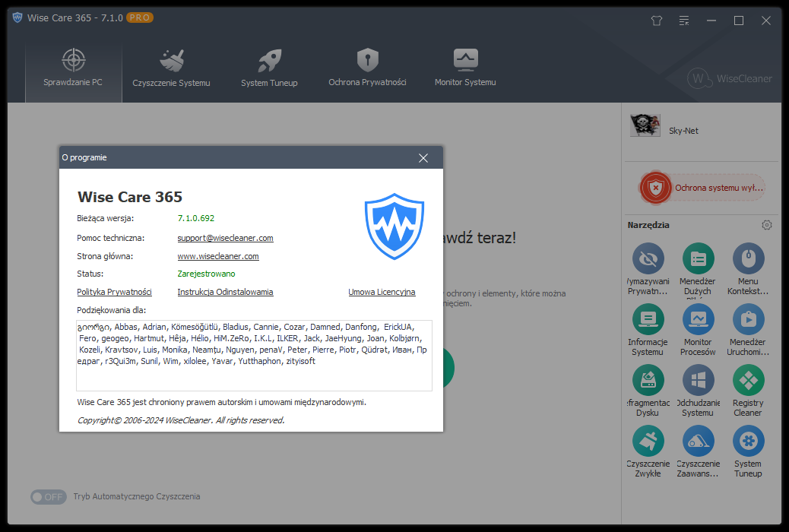Go to Ochrona Prywatności tab
Screen dimensions: 789x532
click(367, 68)
